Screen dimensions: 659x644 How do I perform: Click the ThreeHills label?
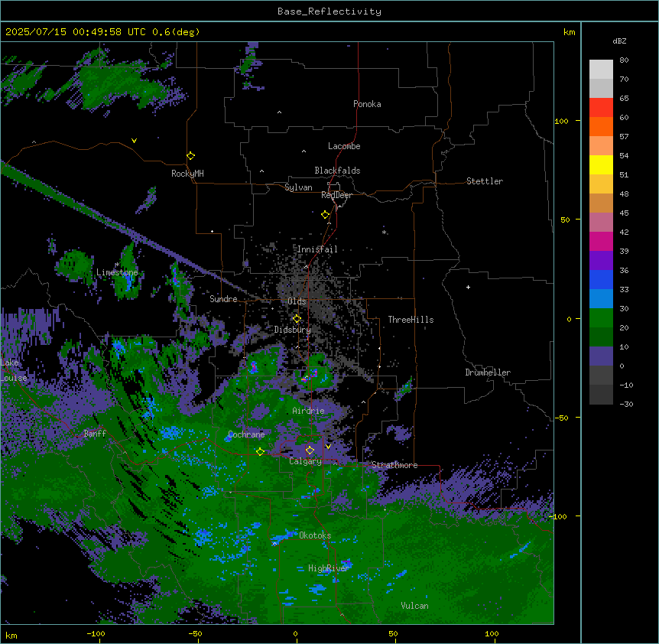411,320
